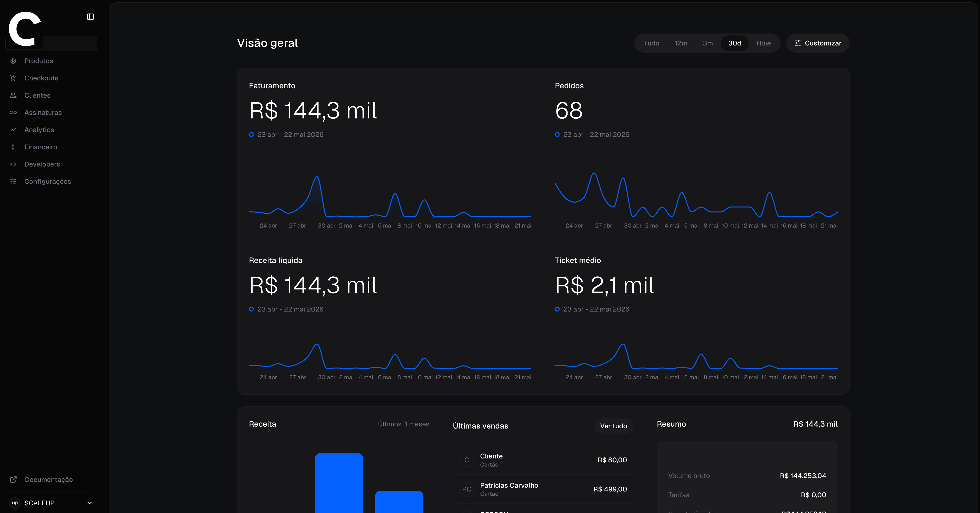Click Ver tudo for latest sales
The image size is (980, 513).
(613, 426)
